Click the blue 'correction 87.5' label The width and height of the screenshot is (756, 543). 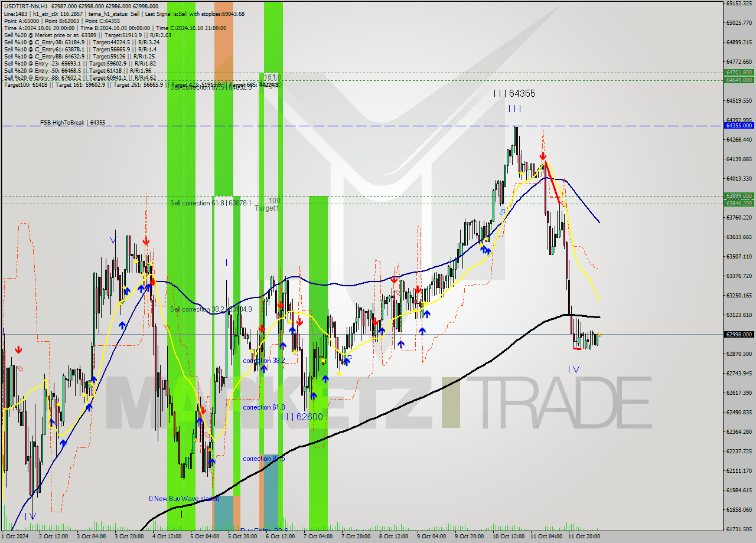[x=264, y=459]
